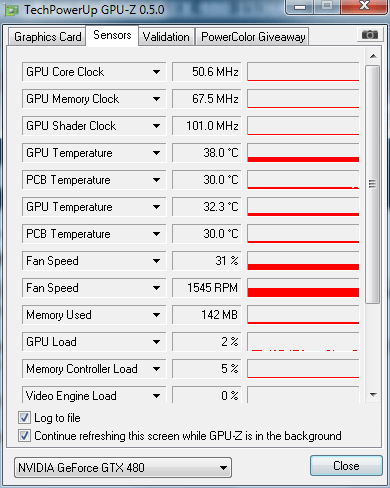Screen dimensions: 390x488
Task: Click the scroll down arrow
Action: [x=373, y=395]
